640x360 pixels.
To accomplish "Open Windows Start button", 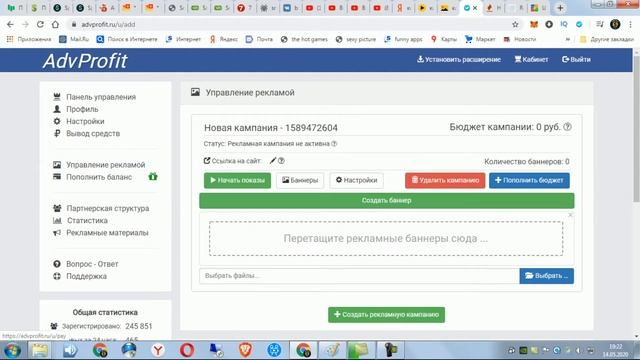I will (12, 350).
